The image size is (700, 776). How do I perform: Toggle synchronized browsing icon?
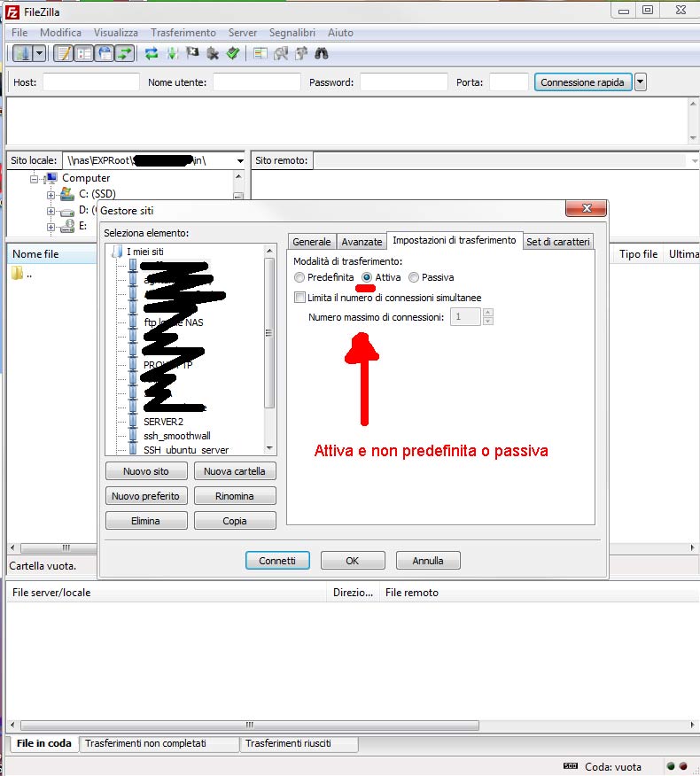pos(301,53)
